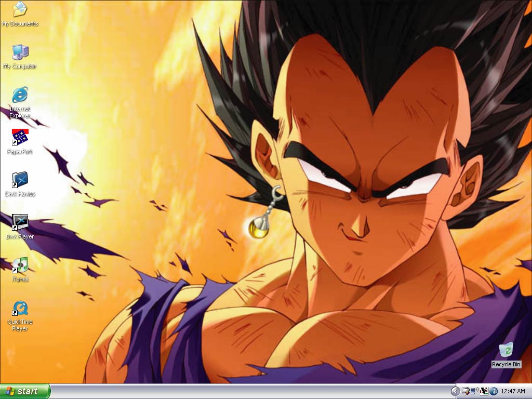Click the blue antivirus tray icon
Image resolution: width=532 pixels, height=399 pixels.
493,391
